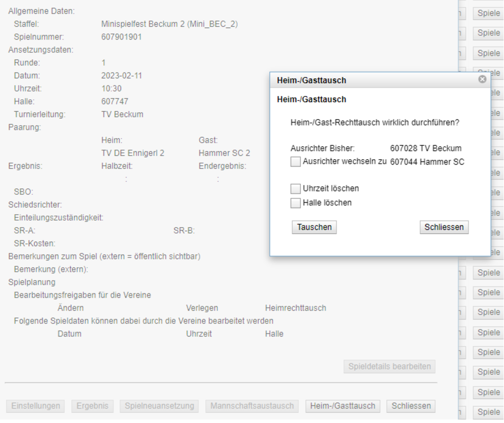Click the second Spiele button from top
The image size is (504, 423).
pyautogui.click(x=488, y=33)
